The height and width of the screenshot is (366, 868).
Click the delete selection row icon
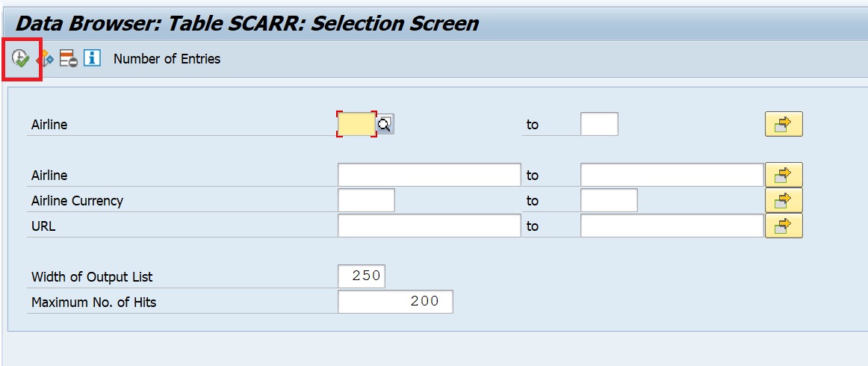tap(69, 58)
